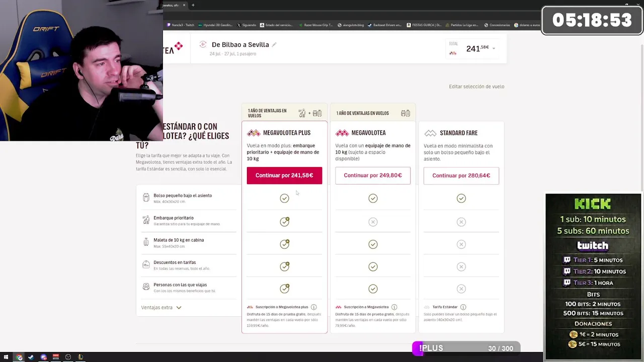
Task: Click the Embarque prioritario row icon
Action: (x=146, y=220)
